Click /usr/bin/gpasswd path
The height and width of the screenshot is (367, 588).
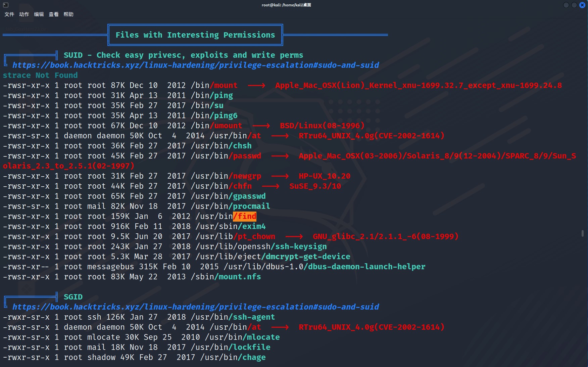click(x=228, y=196)
